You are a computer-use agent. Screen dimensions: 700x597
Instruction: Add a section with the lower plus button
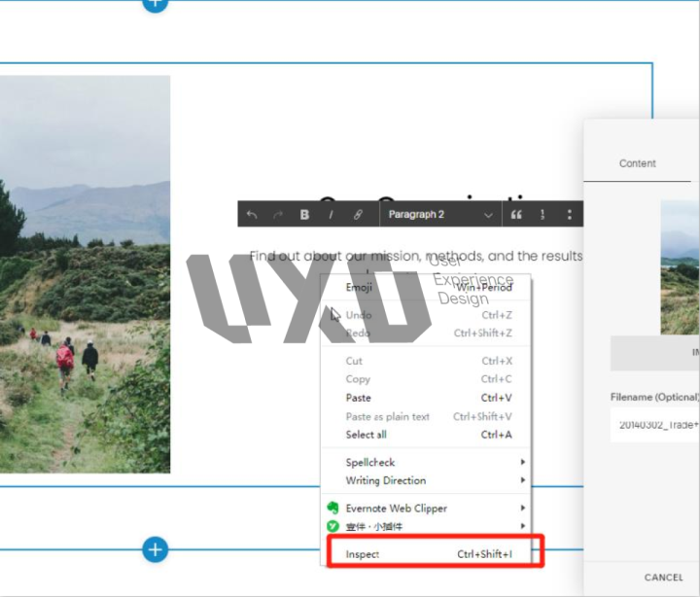click(155, 549)
